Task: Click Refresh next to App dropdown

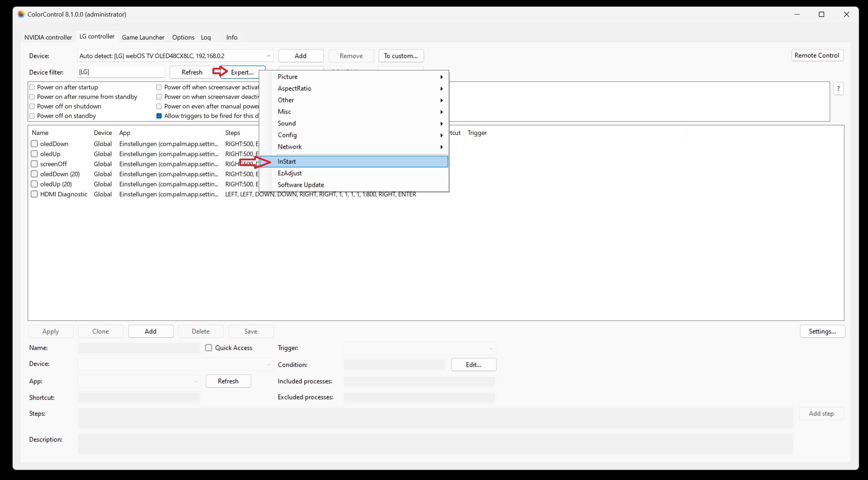Action: point(228,381)
